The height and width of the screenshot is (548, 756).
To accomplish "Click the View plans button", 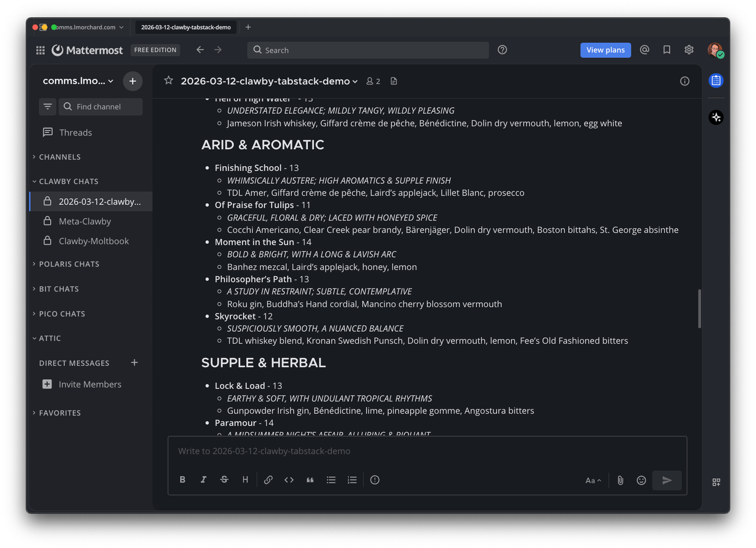I will coord(605,50).
